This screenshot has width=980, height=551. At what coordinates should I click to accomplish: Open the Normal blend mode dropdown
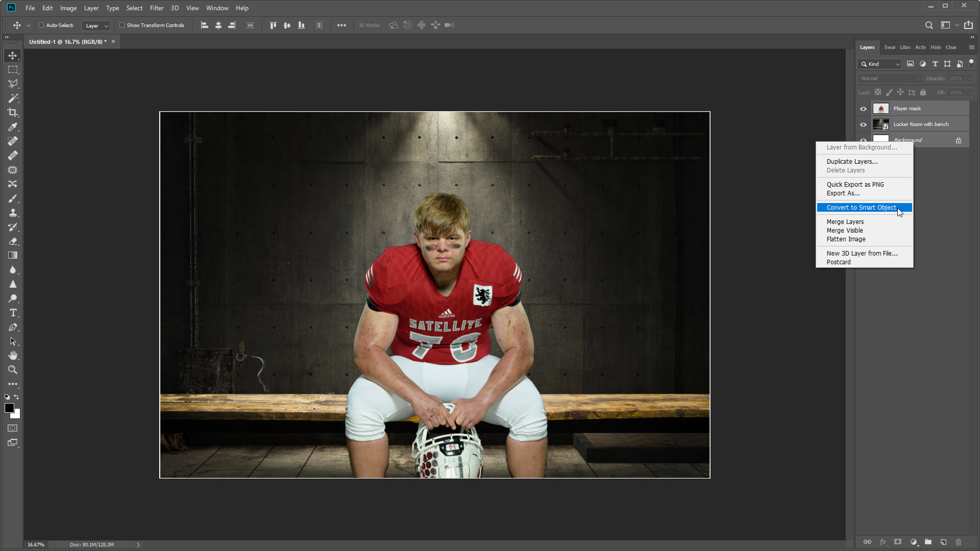click(x=890, y=79)
